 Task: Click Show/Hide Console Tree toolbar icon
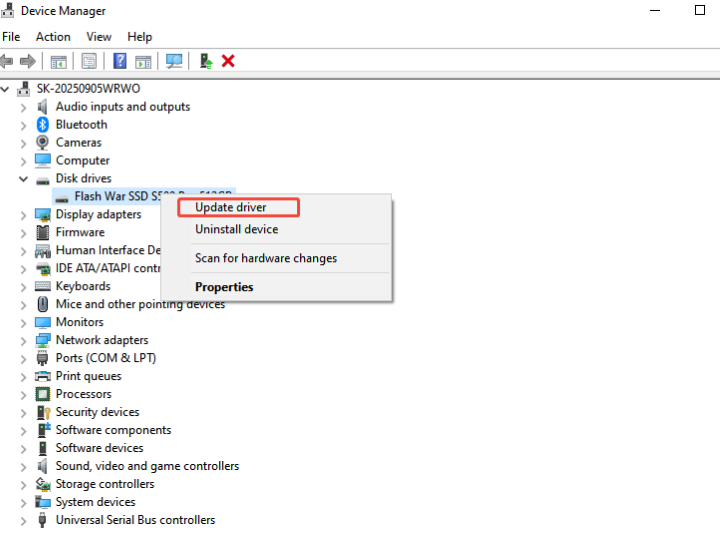58,61
